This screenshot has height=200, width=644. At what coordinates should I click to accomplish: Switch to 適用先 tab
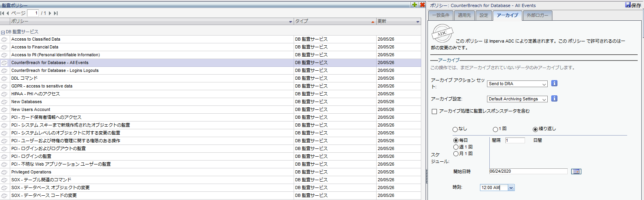click(464, 15)
